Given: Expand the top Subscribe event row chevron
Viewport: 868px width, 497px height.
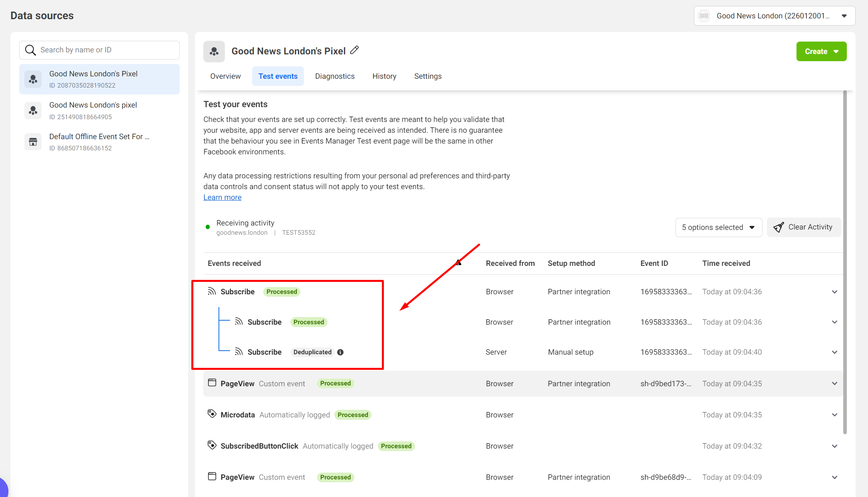Looking at the screenshot, I should [834, 292].
